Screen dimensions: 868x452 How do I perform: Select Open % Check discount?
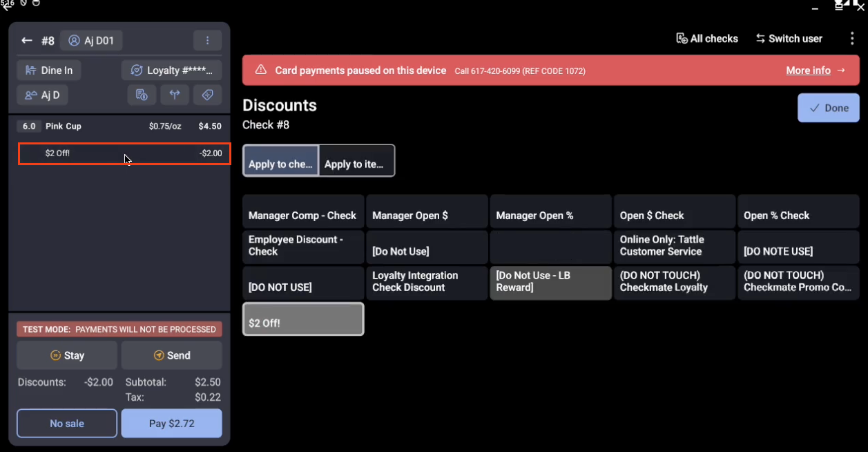tap(798, 211)
